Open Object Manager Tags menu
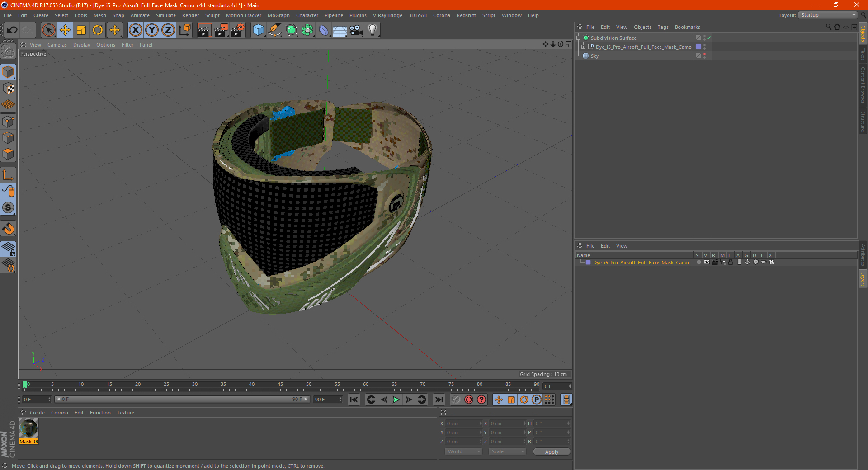The width and height of the screenshot is (868, 470). click(663, 27)
